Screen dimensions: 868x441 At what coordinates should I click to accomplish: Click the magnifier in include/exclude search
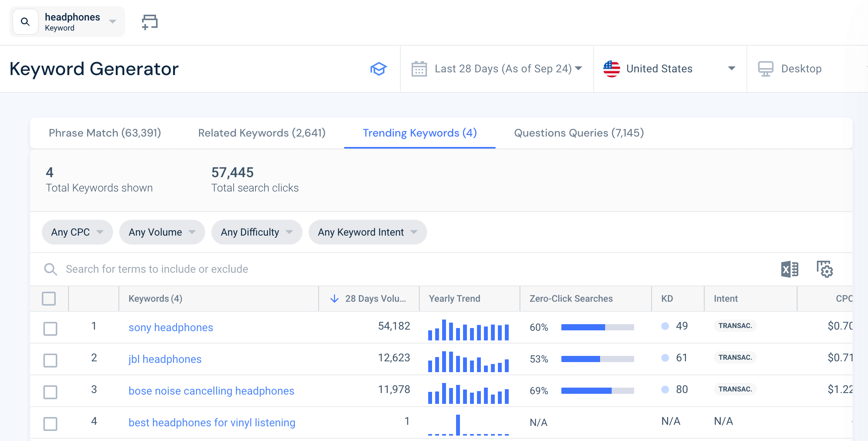click(50, 269)
